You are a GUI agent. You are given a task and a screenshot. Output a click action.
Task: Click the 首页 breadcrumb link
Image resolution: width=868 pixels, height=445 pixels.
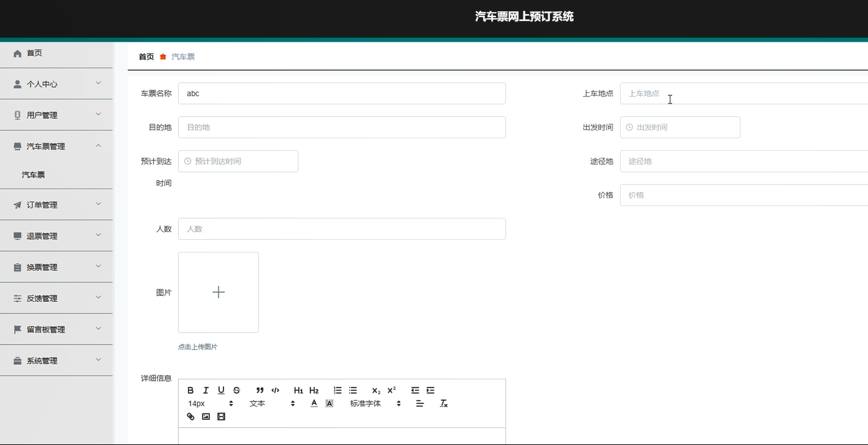click(146, 57)
